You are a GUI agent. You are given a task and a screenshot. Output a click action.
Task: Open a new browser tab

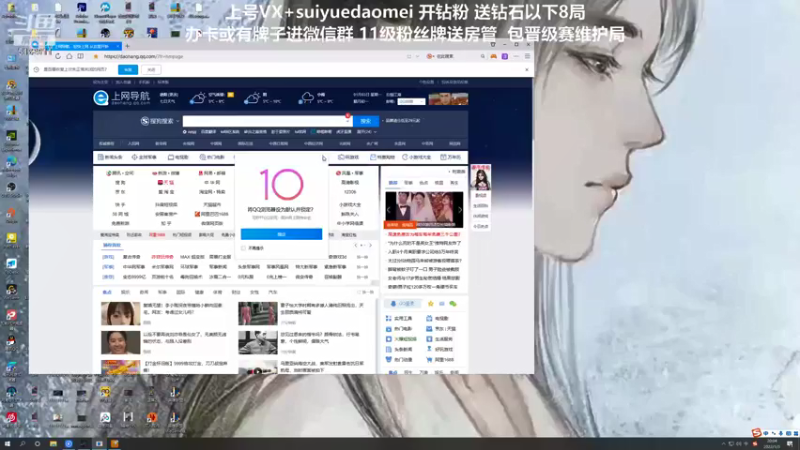coord(128,46)
